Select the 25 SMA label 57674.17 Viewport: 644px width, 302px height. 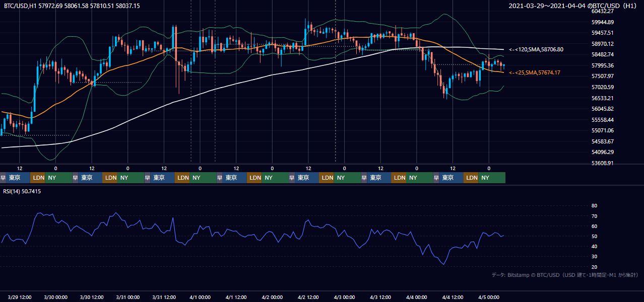click(535, 73)
